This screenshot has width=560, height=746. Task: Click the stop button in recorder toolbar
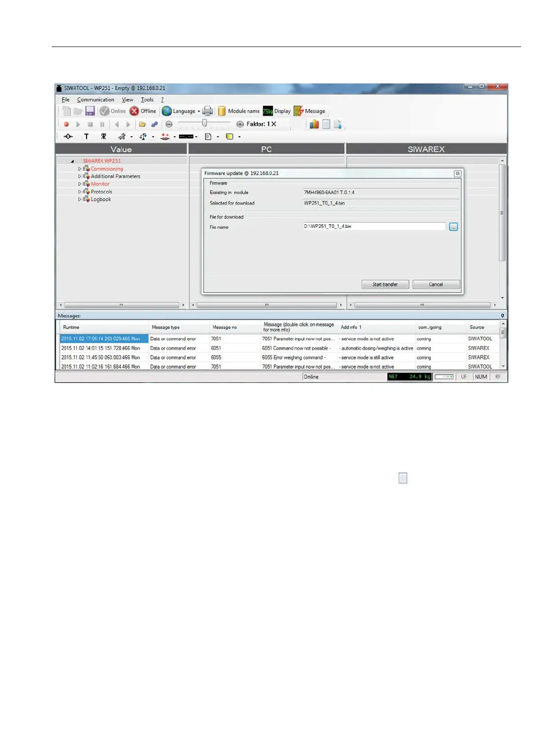tap(90, 124)
